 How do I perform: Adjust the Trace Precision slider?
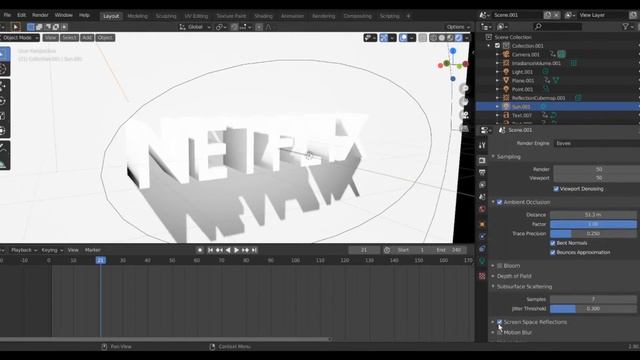(x=593, y=233)
